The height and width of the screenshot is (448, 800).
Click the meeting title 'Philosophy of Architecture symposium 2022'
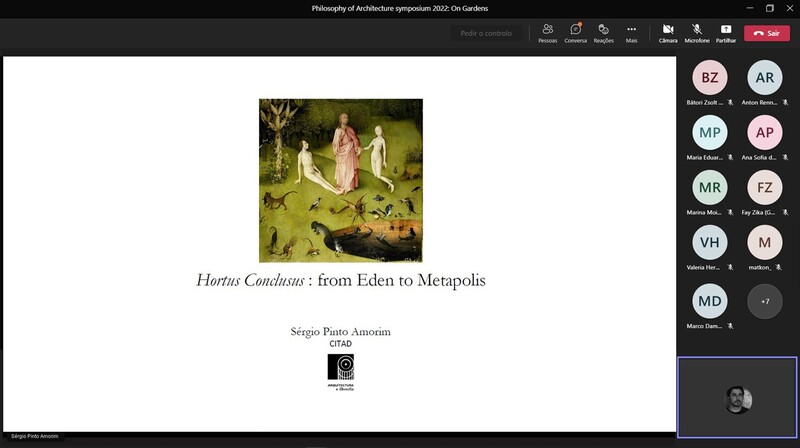click(380, 8)
